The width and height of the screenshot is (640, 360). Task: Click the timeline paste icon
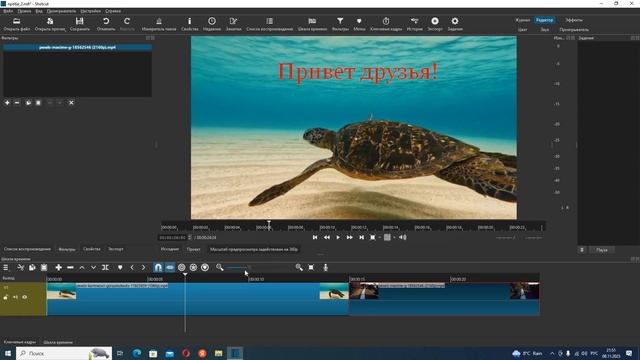click(x=44, y=267)
